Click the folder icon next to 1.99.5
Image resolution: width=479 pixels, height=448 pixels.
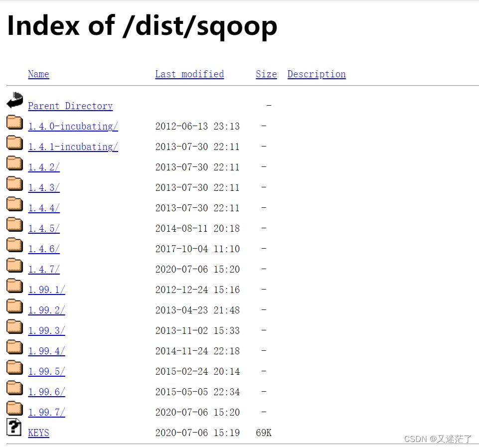pos(14,366)
